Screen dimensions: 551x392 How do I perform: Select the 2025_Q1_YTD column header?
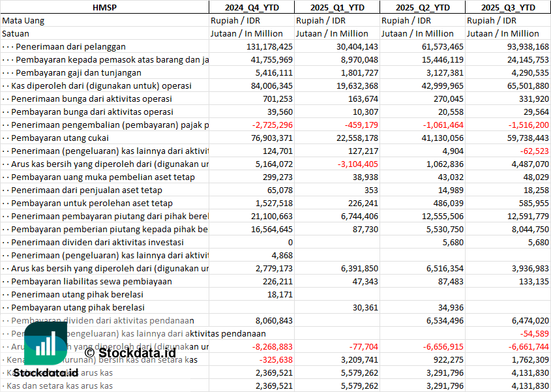coord(337,7)
